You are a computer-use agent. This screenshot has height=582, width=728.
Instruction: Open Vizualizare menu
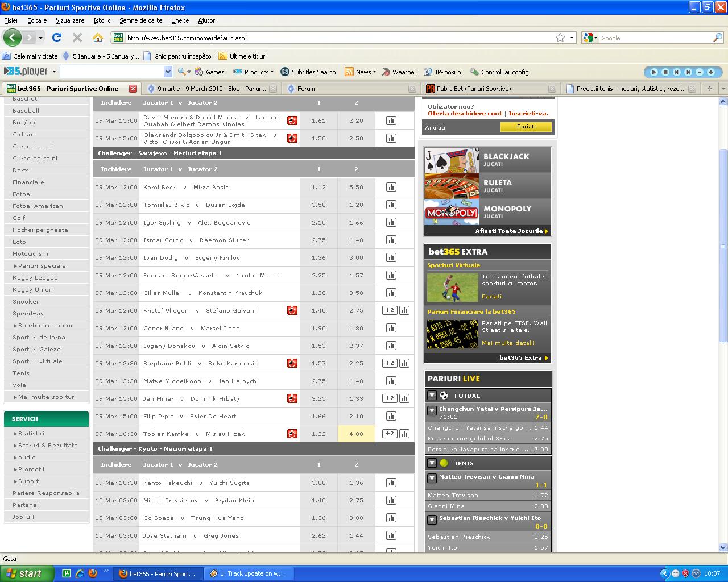tap(70, 20)
